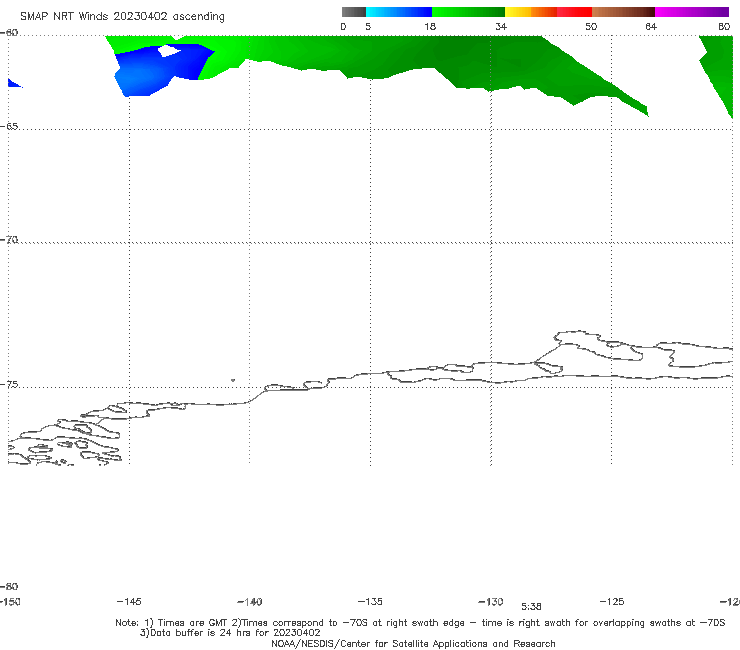Viewport: 740px width, 650px height.
Task: Click the latitude label '-80'
Action: point(9,587)
